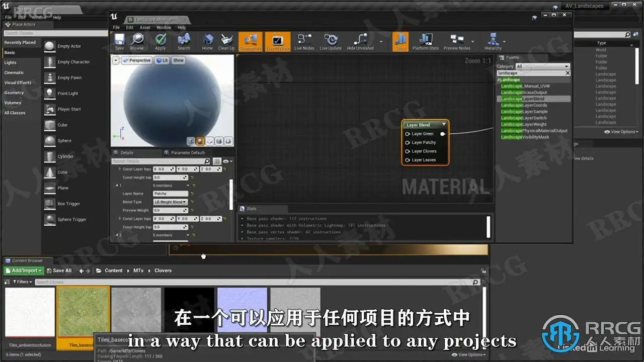
Task: Save the material with the Save icon
Action: 119,42
